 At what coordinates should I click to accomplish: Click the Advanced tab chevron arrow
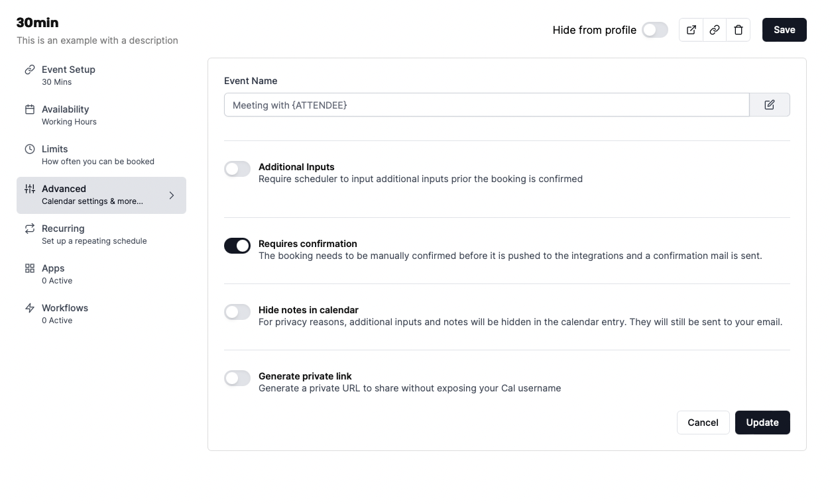pos(172,195)
